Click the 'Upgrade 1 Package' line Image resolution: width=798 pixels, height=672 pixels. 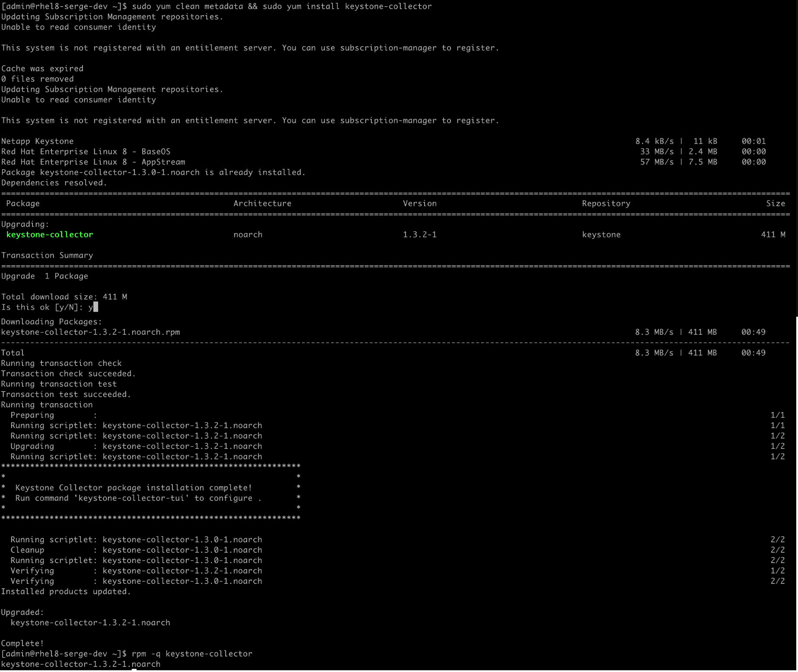click(x=45, y=276)
